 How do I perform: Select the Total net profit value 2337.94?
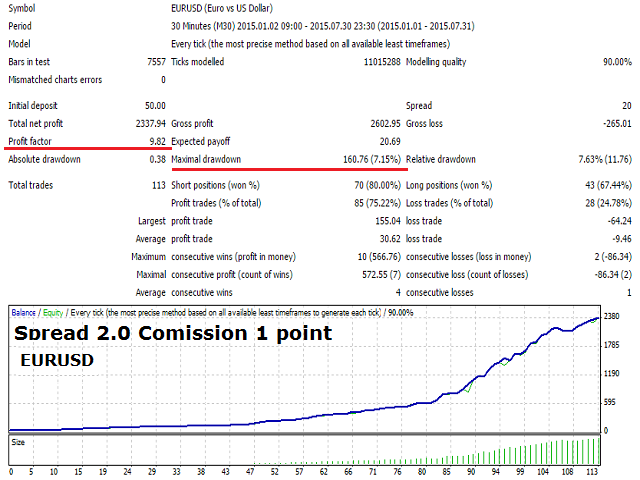(151, 124)
